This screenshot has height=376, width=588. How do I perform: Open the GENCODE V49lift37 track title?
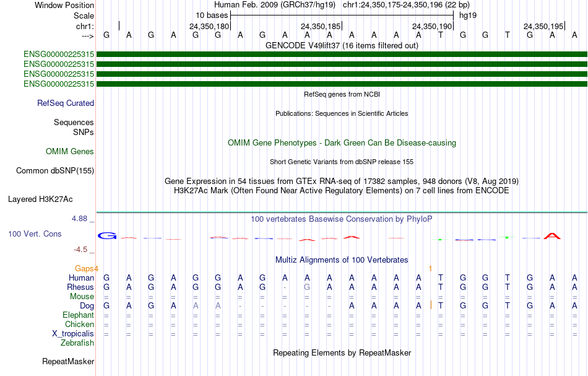pos(342,45)
